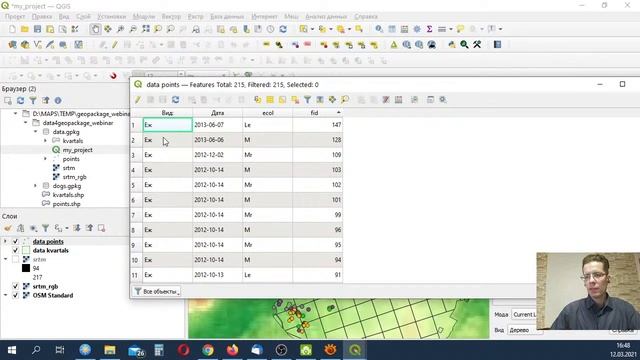Screen dimensions: 640x360
Task: Click Pan Map to Selected Rows icon
Action: click(x=332, y=100)
